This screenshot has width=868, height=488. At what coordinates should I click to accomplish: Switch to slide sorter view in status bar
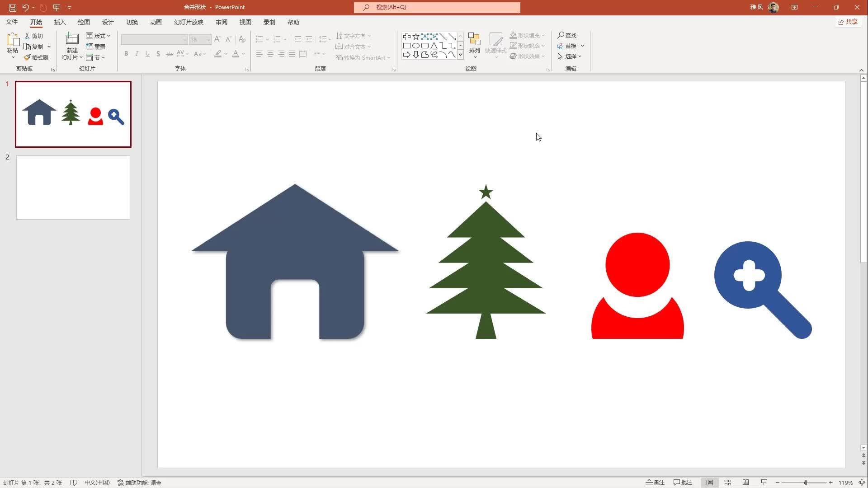click(x=728, y=483)
